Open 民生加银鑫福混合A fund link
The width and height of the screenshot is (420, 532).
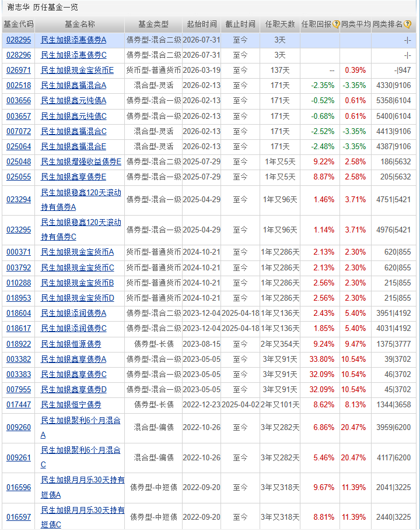(73, 86)
